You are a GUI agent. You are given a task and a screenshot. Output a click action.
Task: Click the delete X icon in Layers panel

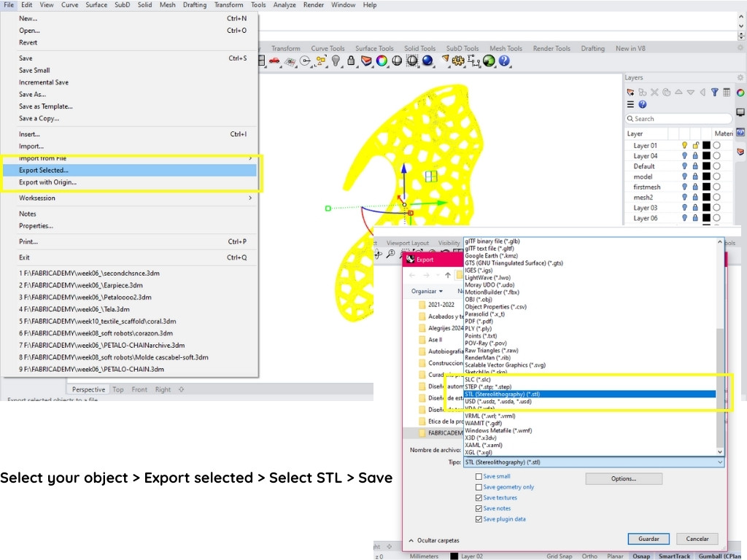(654, 93)
